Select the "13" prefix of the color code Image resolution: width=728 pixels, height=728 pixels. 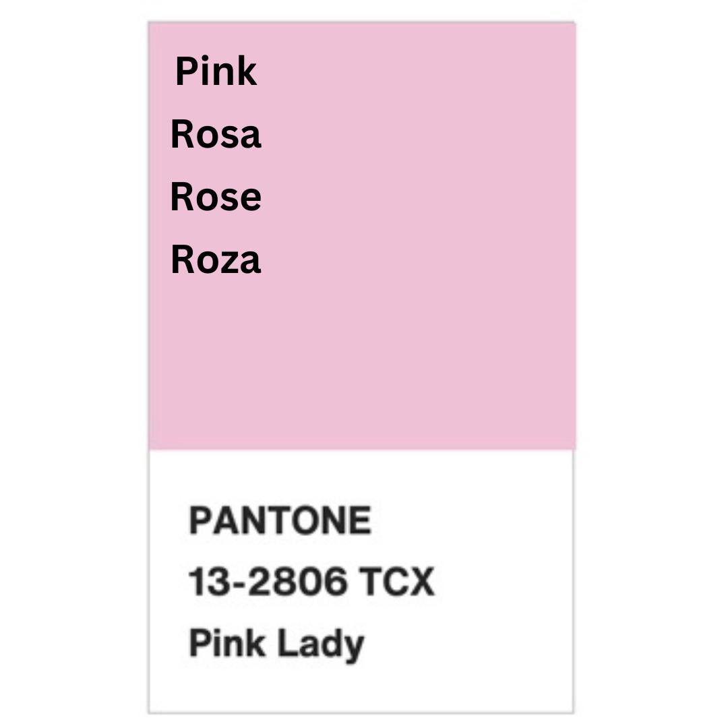(x=202, y=582)
